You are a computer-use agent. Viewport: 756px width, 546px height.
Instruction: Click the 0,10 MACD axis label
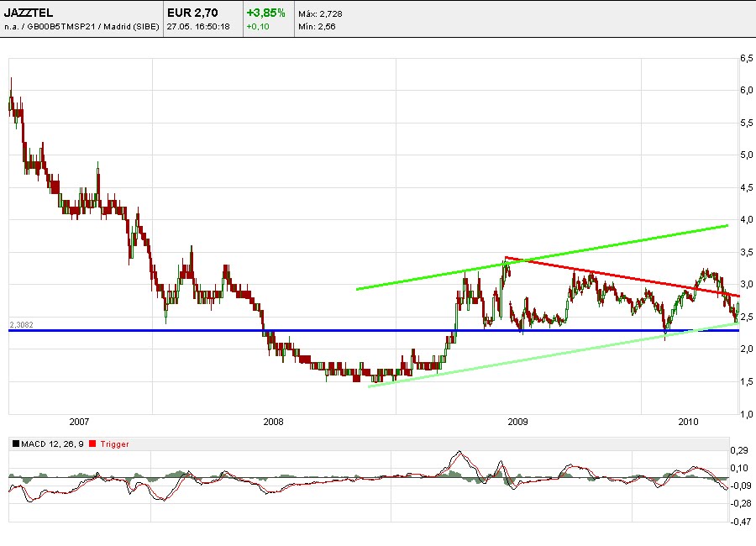pos(739,468)
